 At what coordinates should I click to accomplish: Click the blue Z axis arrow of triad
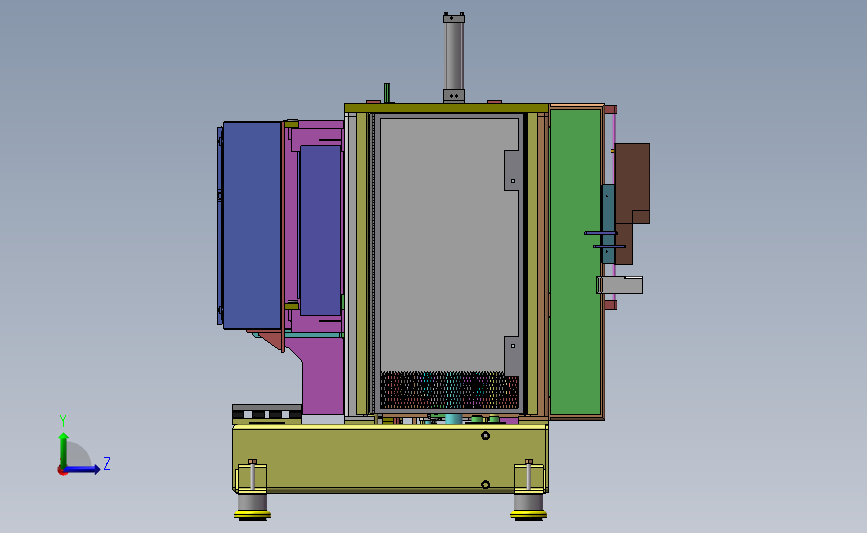coord(83,470)
